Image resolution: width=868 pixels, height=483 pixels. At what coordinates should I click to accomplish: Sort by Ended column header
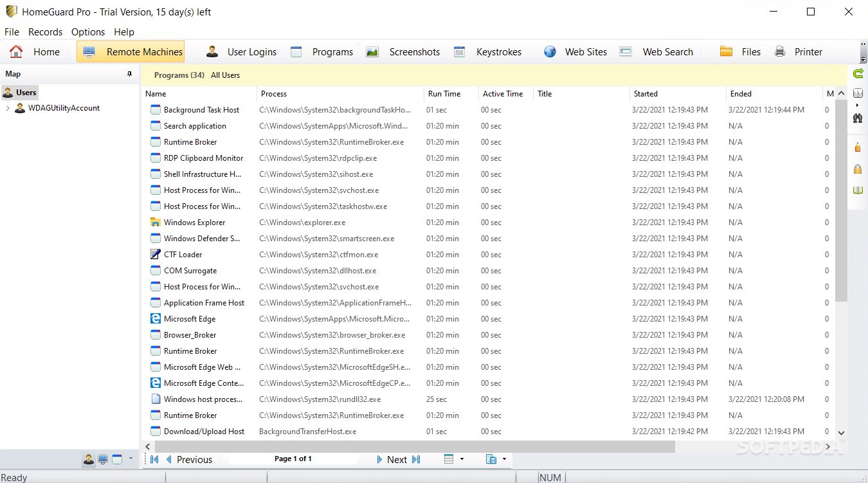pyautogui.click(x=774, y=94)
